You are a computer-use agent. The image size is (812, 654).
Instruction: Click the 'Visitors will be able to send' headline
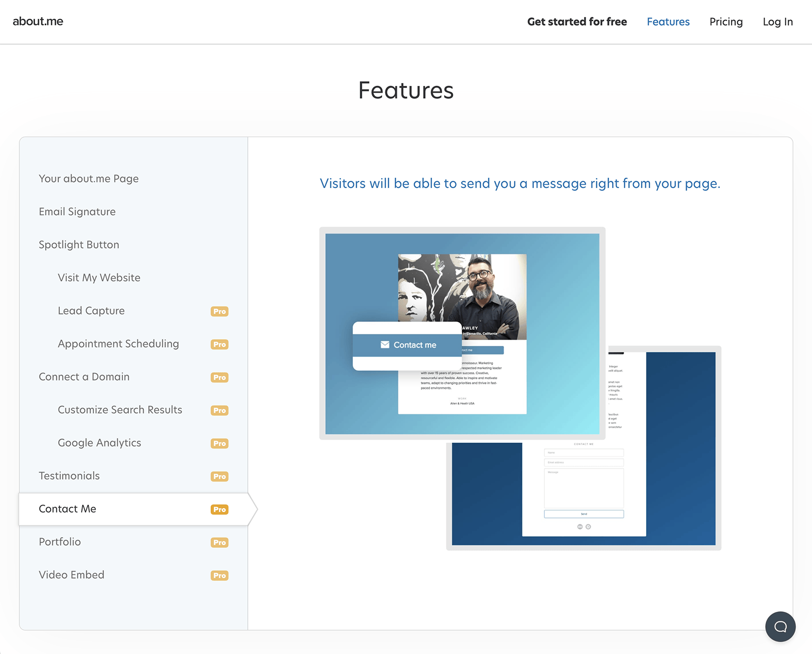click(x=520, y=183)
